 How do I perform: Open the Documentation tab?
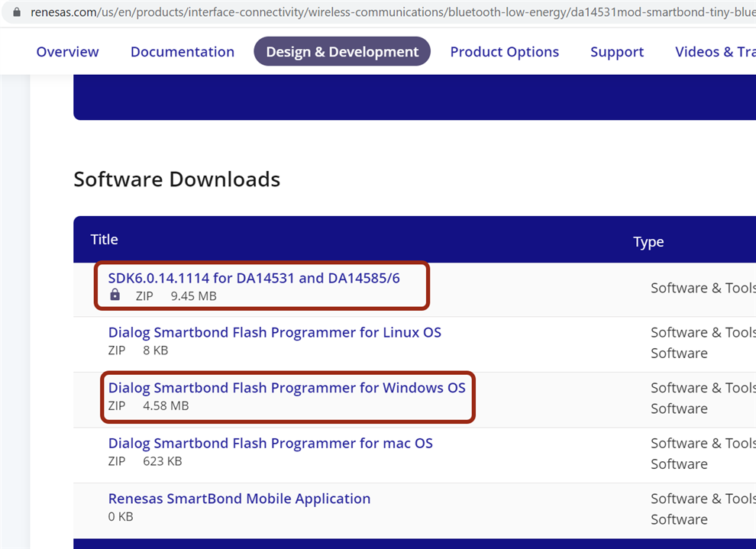pos(182,52)
